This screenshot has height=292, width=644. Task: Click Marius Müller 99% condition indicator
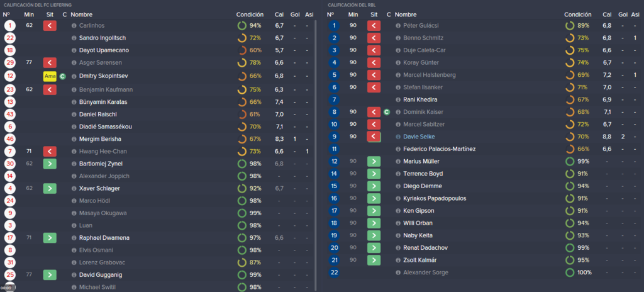(x=577, y=161)
